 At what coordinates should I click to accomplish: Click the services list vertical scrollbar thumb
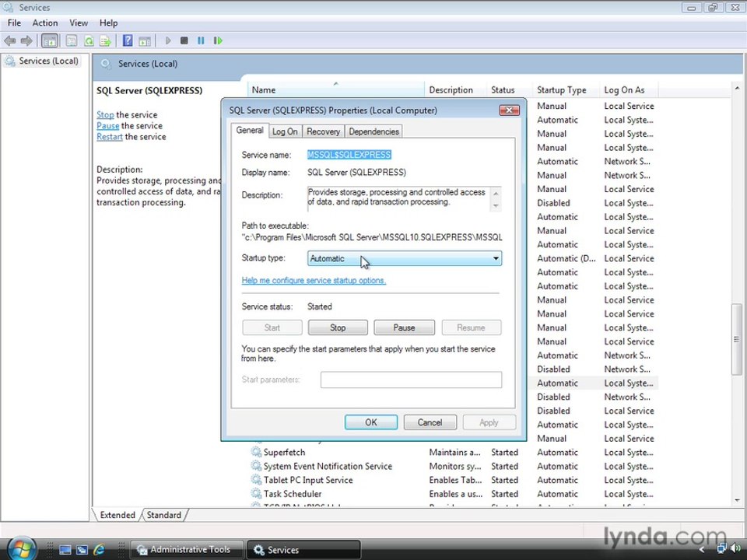737,339
